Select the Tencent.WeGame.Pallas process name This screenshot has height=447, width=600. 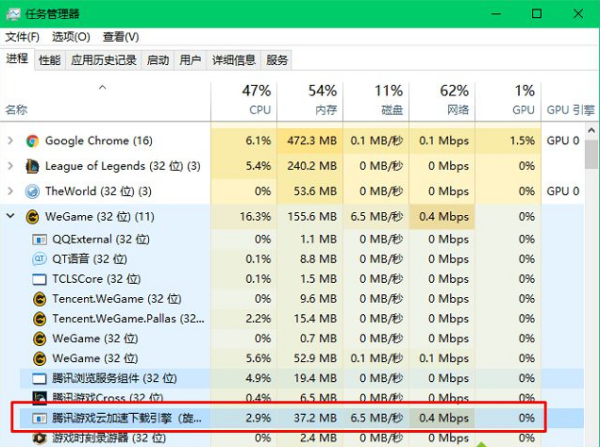pyautogui.click(x=128, y=319)
